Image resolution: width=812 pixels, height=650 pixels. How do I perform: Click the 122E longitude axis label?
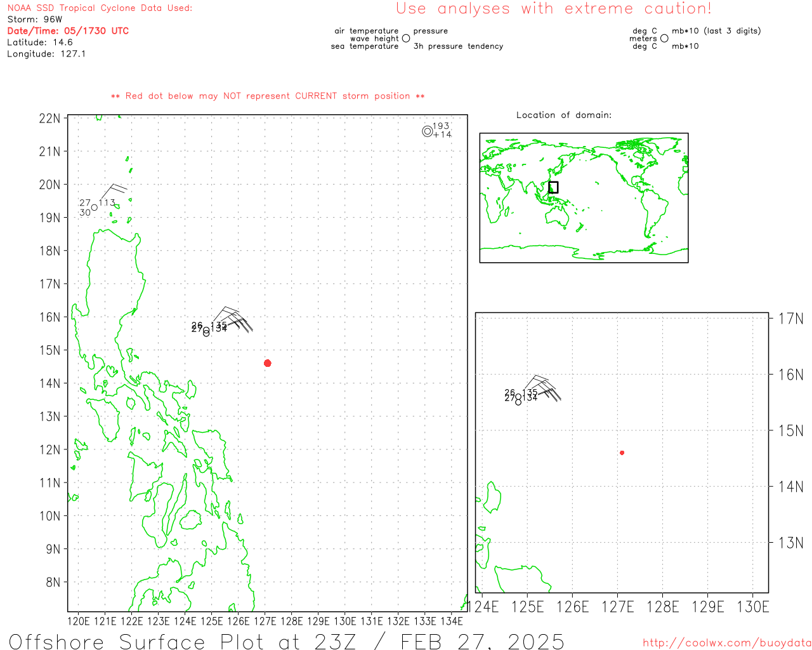[x=132, y=621]
